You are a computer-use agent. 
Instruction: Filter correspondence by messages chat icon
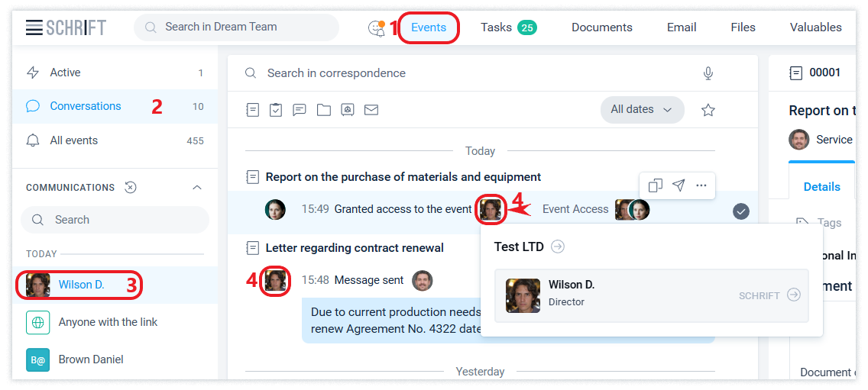(300, 110)
